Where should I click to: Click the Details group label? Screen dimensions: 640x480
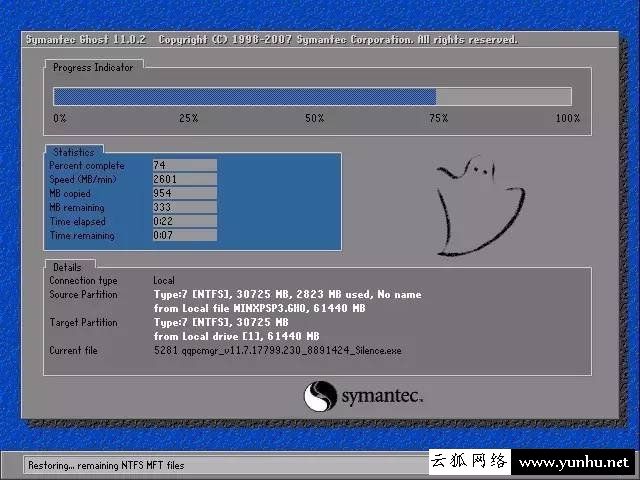pos(67,267)
